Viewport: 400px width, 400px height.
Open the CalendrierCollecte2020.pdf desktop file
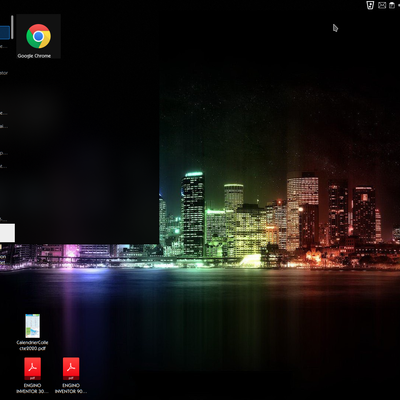(32, 332)
